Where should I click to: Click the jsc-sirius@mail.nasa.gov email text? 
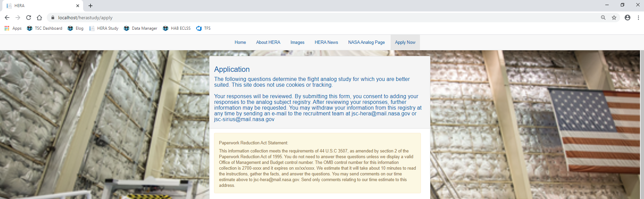244,119
